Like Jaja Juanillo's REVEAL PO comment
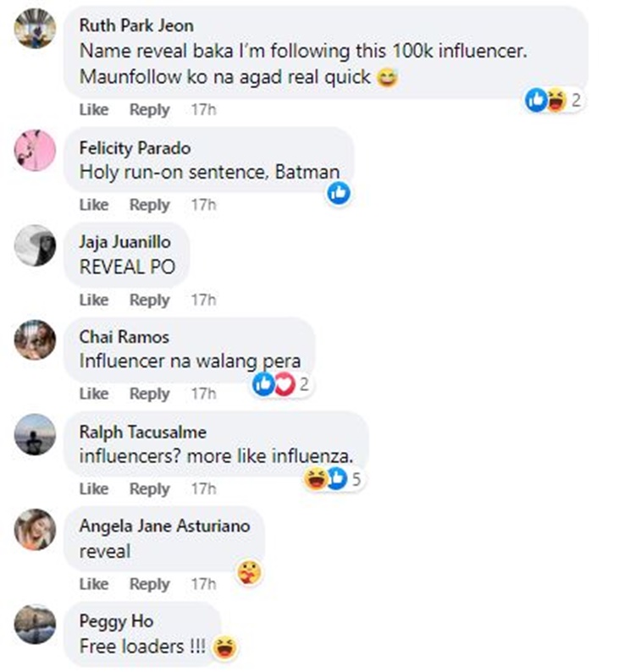Screen dimensions: 635x672 pos(94,300)
